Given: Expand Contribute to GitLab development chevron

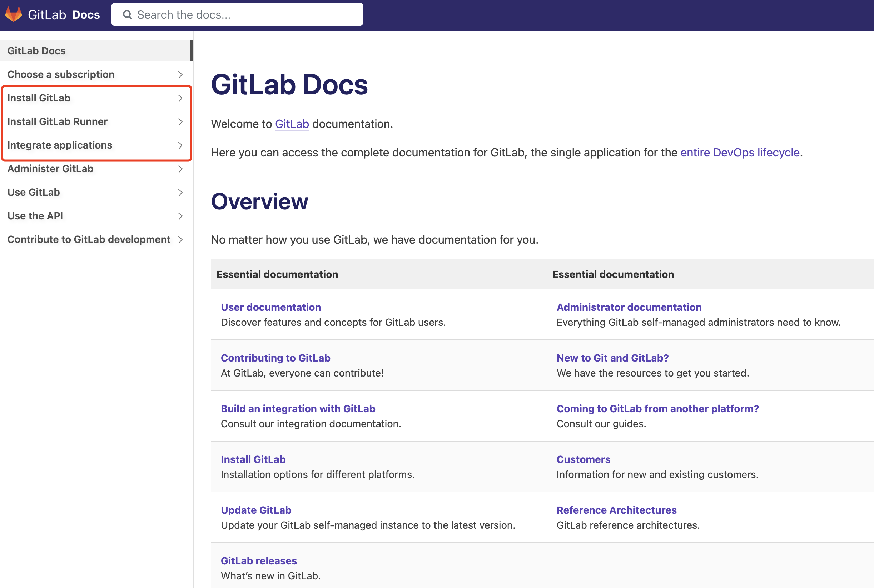Looking at the screenshot, I should (180, 239).
